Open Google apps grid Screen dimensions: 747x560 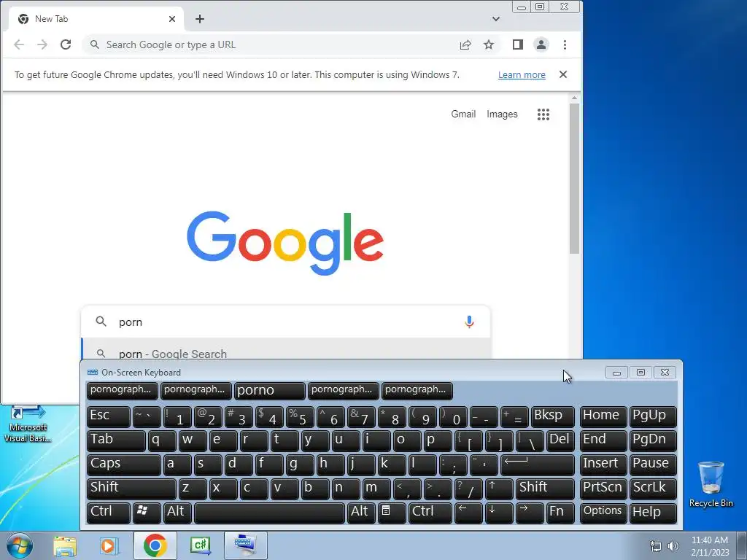543,114
